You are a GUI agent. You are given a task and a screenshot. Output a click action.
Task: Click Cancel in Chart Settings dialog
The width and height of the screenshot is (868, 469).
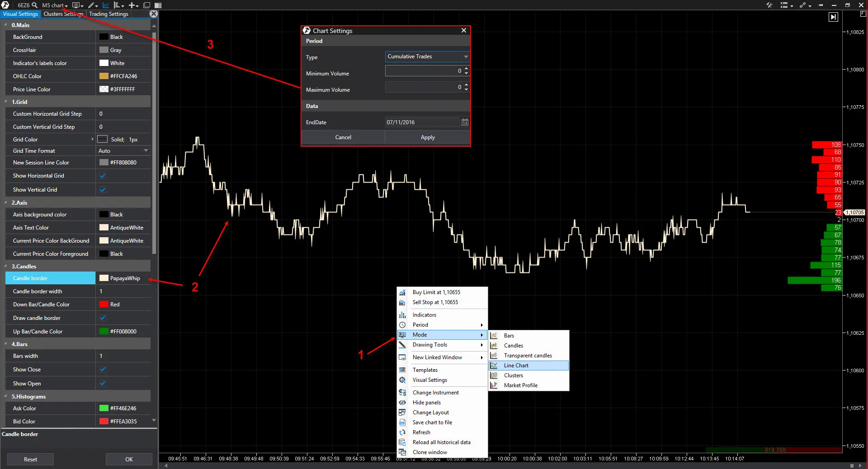tap(343, 137)
